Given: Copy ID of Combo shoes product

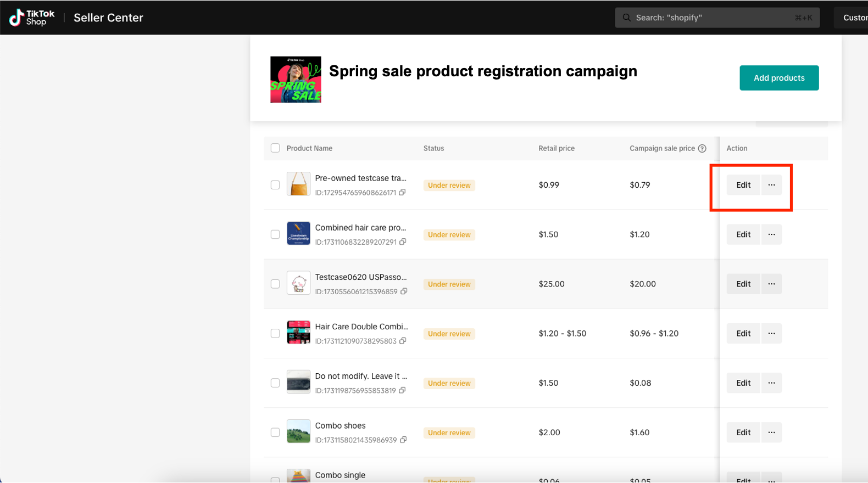Looking at the screenshot, I should point(403,440).
